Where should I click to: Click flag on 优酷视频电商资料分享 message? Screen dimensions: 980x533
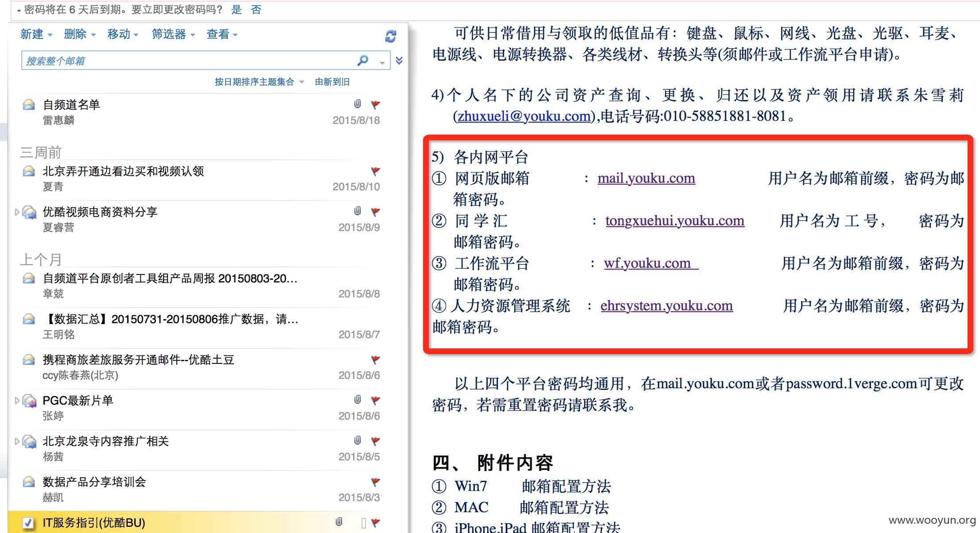(x=375, y=212)
